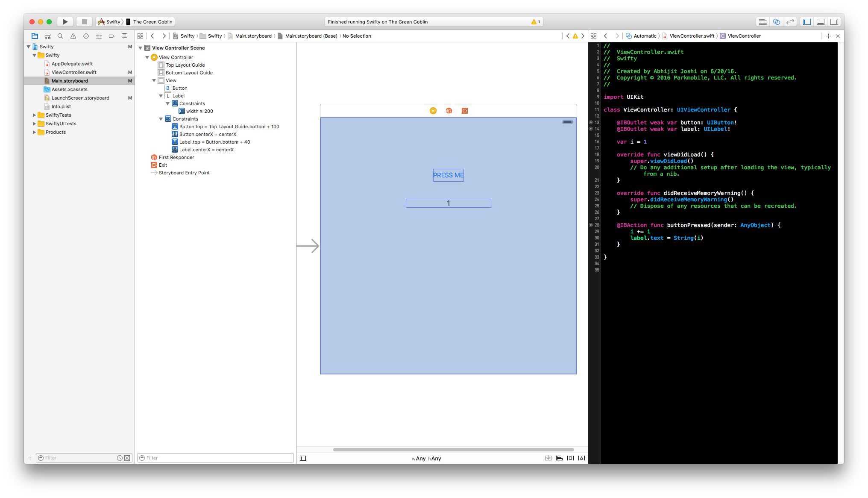Open the Report navigator
The width and height of the screenshot is (868, 498).
124,36
